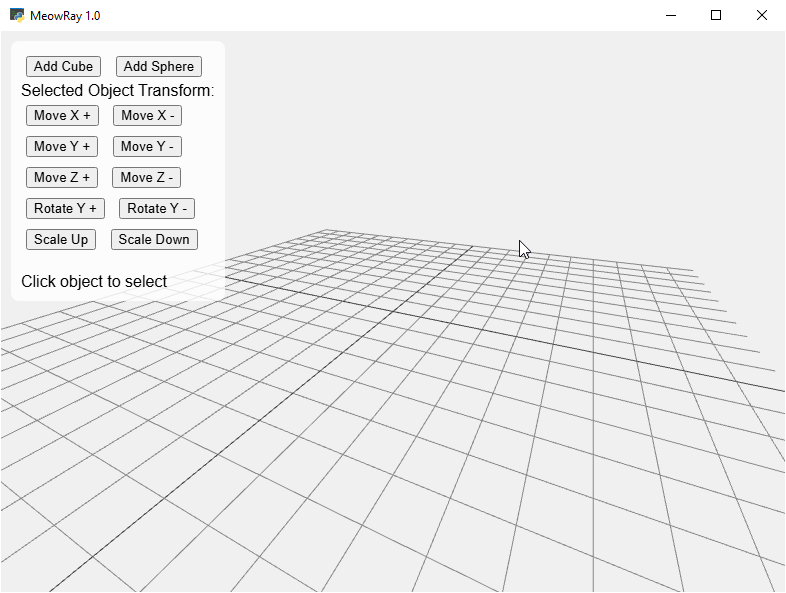Enlarge object with Scale Up
This screenshot has width=786, height=593.
coord(61,240)
